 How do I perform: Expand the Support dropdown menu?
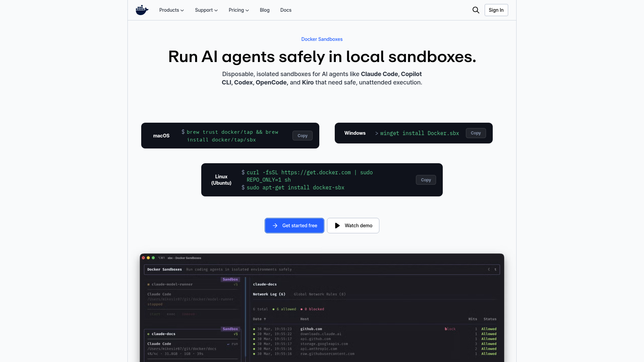click(x=206, y=10)
